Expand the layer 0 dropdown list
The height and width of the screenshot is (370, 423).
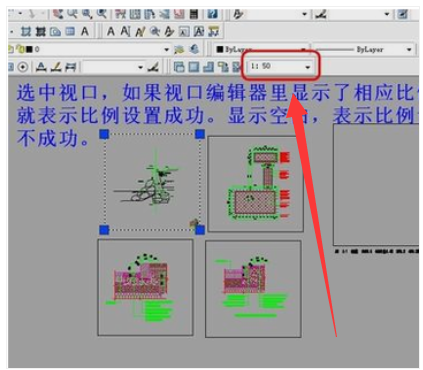pyautogui.click(x=167, y=50)
